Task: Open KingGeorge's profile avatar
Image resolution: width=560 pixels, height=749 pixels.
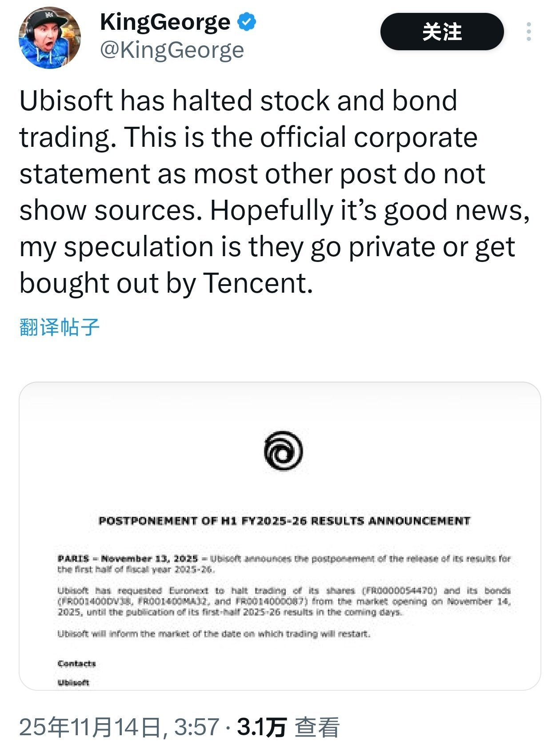Action: coord(49,38)
